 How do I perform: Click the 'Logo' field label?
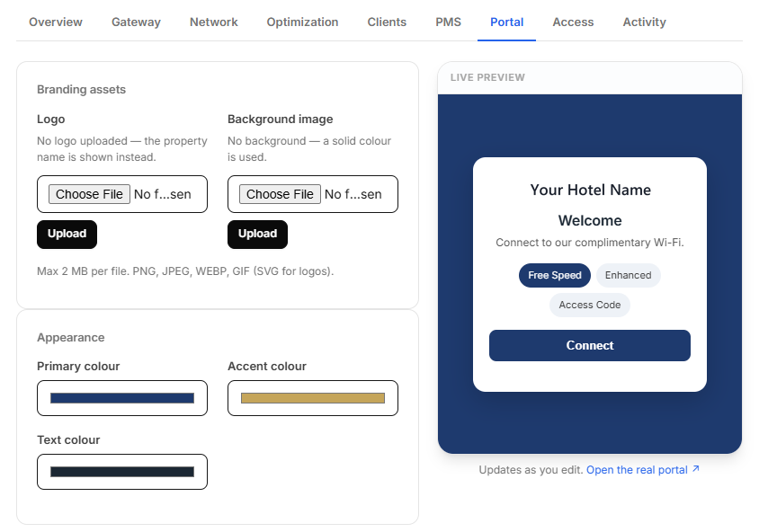coord(51,120)
